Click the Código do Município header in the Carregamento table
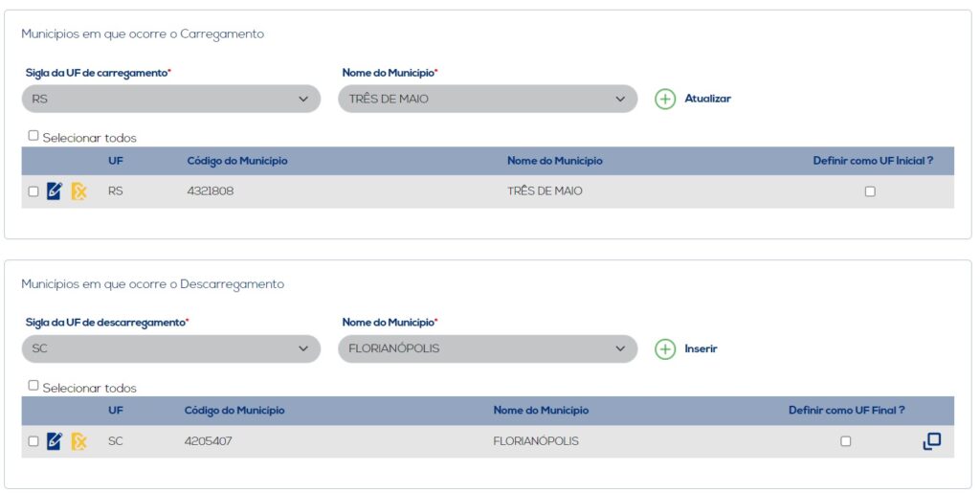 pyautogui.click(x=236, y=161)
